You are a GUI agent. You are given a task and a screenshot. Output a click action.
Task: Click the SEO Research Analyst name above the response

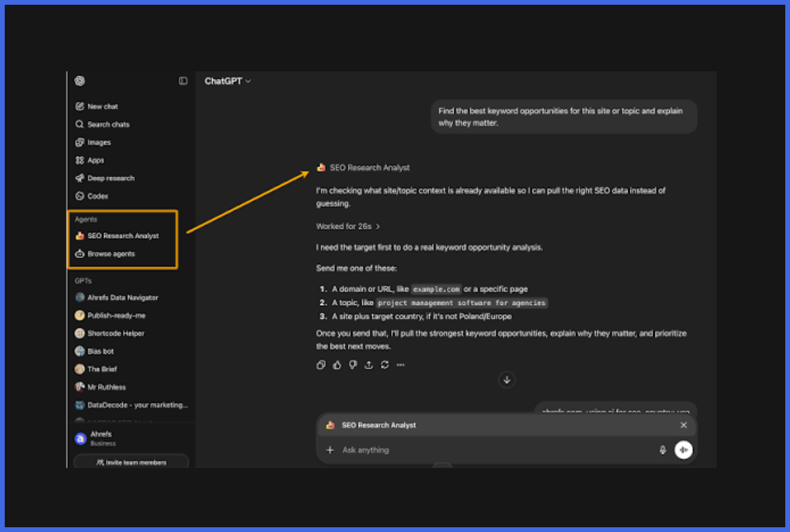pos(370,168)
